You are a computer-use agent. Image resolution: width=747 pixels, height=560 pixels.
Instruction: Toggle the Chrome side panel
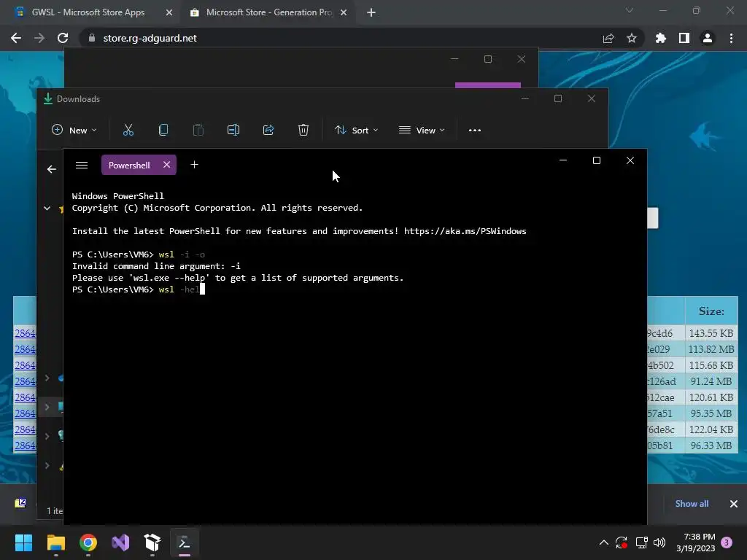(684, 38)
